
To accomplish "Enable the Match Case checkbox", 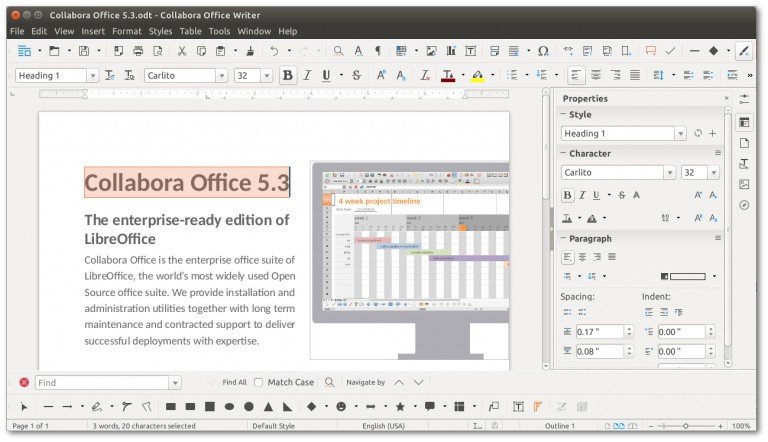I will pos(259,382).
